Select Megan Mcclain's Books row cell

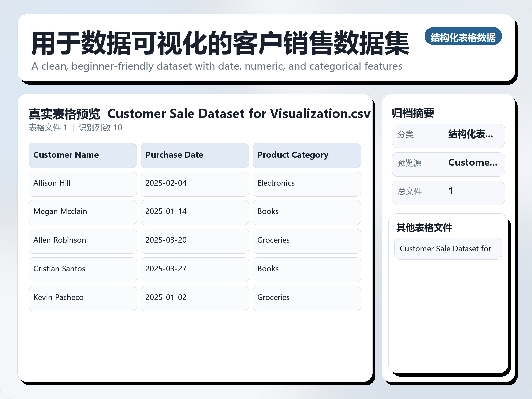(x=307, y=212)
